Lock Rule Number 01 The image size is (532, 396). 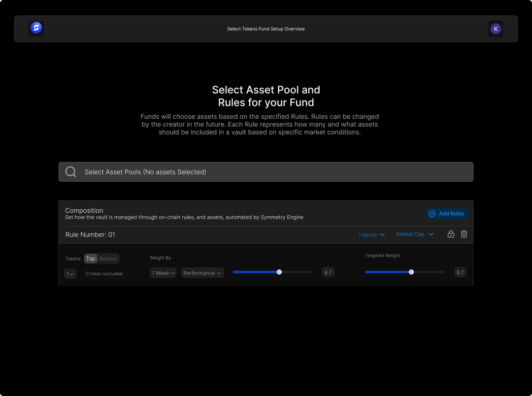tap(451, 234)
